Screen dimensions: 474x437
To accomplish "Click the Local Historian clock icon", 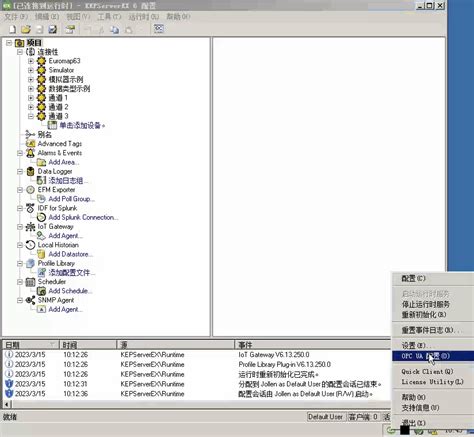I will click(30, 245).
